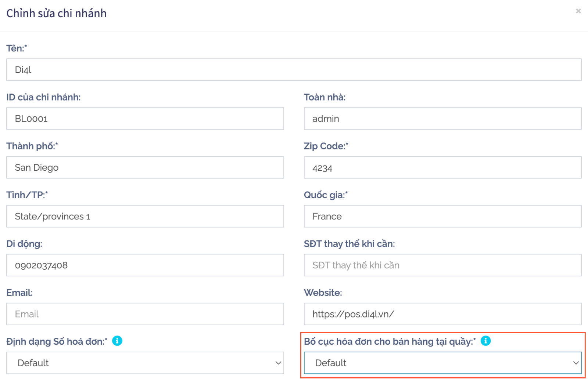Screen dimensions: 588x381
Task: Open the Định dạng Số hoá đơn dropdown
Action: (x=145, y=363)
